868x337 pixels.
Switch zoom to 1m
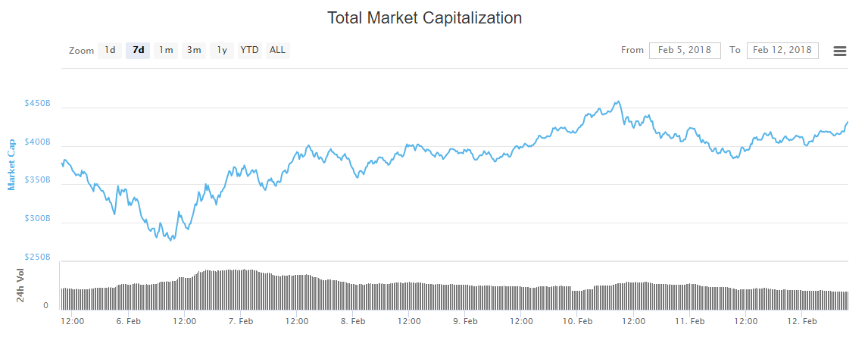166,51
